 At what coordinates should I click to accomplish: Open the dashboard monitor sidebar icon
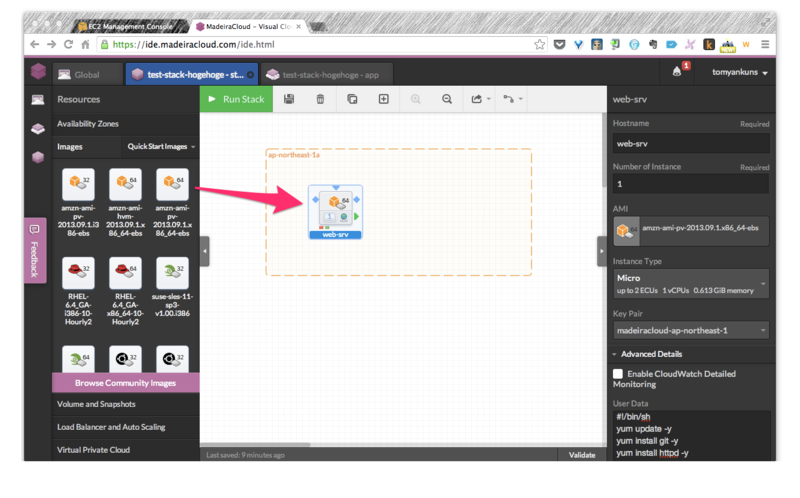(x=38, y=99)
